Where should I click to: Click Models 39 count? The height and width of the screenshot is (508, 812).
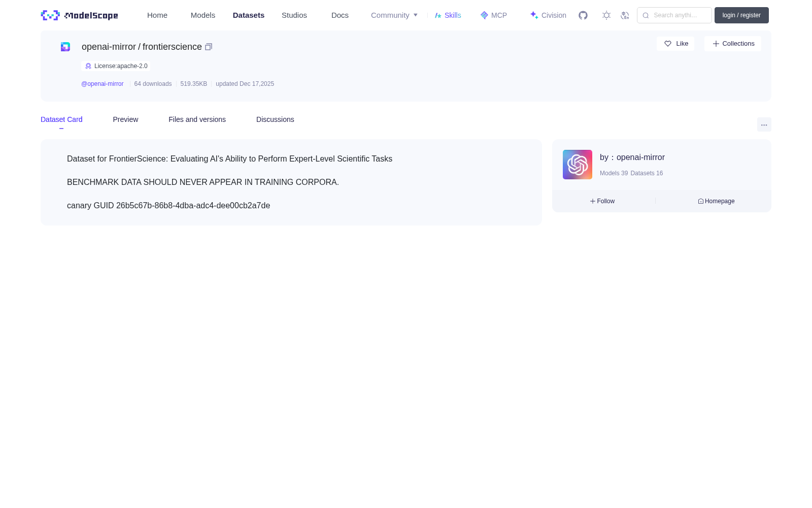[x=614, y=173]
